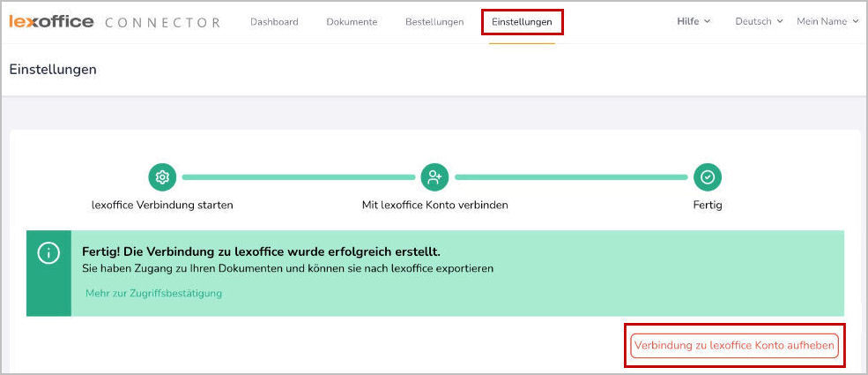Switch to the Dokumente tab
868x375 pixels.
click(352, 22)
